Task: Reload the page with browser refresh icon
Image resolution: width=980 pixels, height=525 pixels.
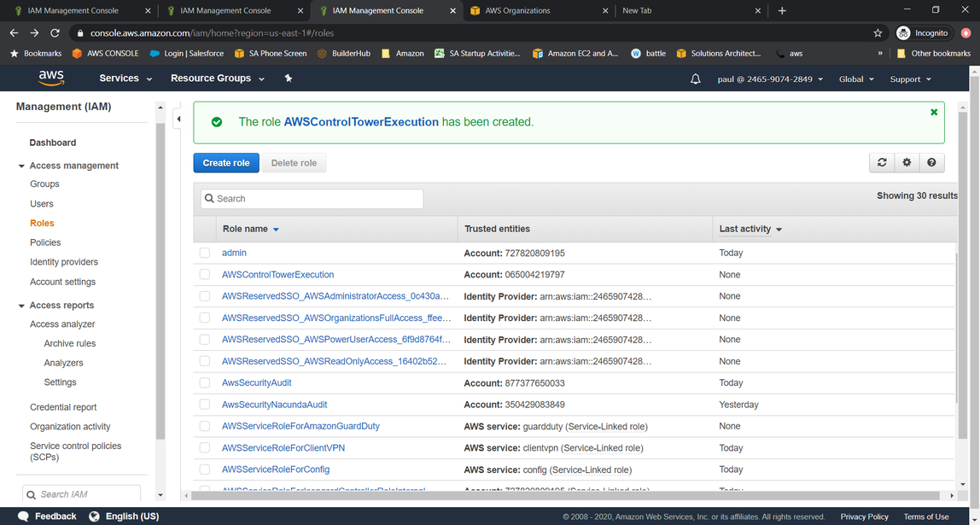Action: click(55, 33)
